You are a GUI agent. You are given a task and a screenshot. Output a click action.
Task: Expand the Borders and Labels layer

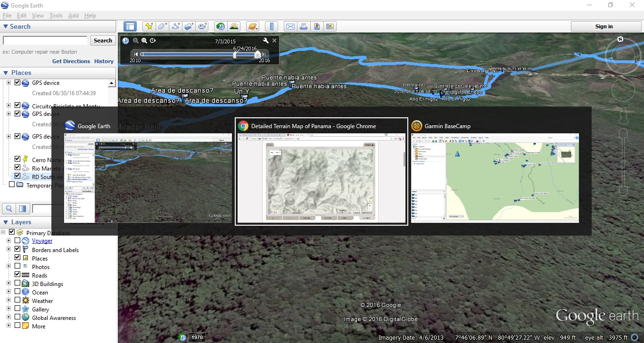point(8,249)
